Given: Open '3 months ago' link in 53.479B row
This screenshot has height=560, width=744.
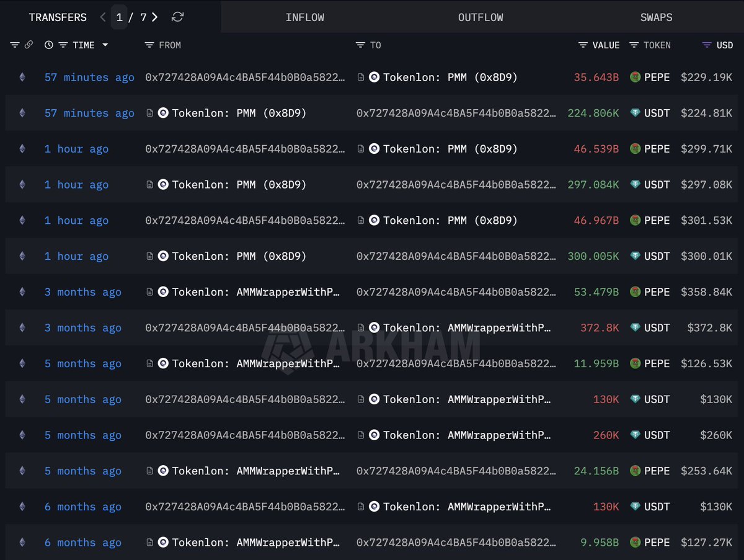Looking at the screenshot, I should [x=83, y=292].
